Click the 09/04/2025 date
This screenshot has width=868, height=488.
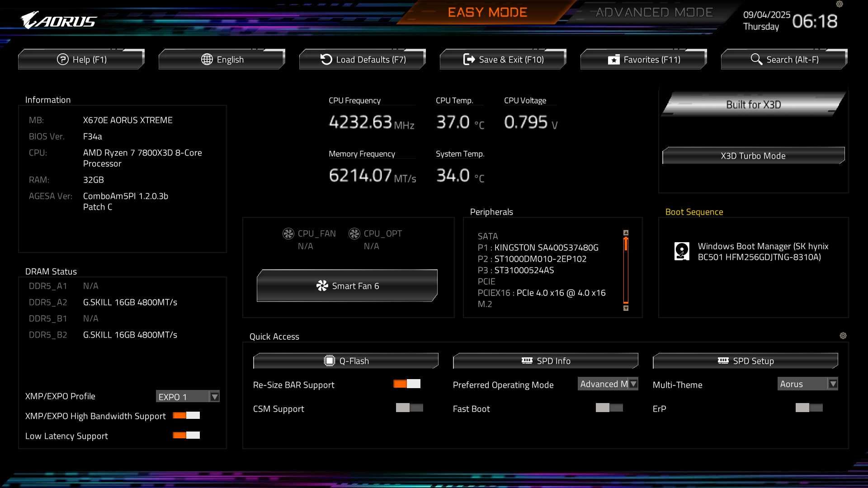click(767, 14)
